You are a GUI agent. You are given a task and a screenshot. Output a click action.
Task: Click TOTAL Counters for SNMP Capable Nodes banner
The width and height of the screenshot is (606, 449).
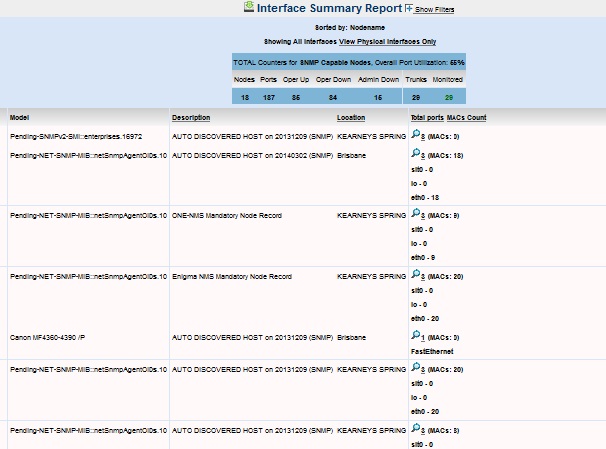coord(349,62)
